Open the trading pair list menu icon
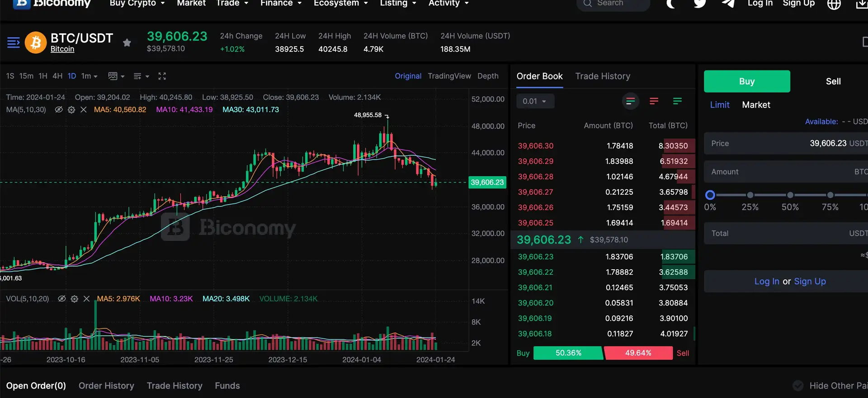The width and height of the screenshot is (868, 398). point(14,42)
